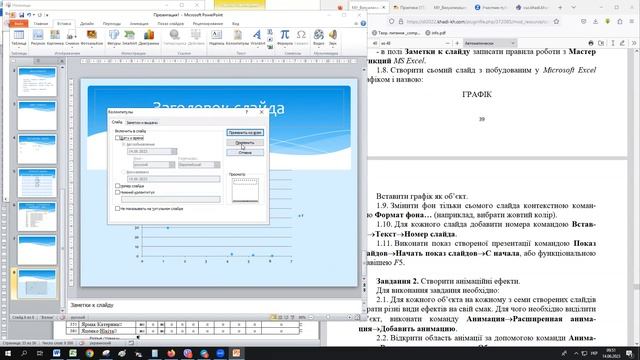Open Firefox from the taskbar

171,353
